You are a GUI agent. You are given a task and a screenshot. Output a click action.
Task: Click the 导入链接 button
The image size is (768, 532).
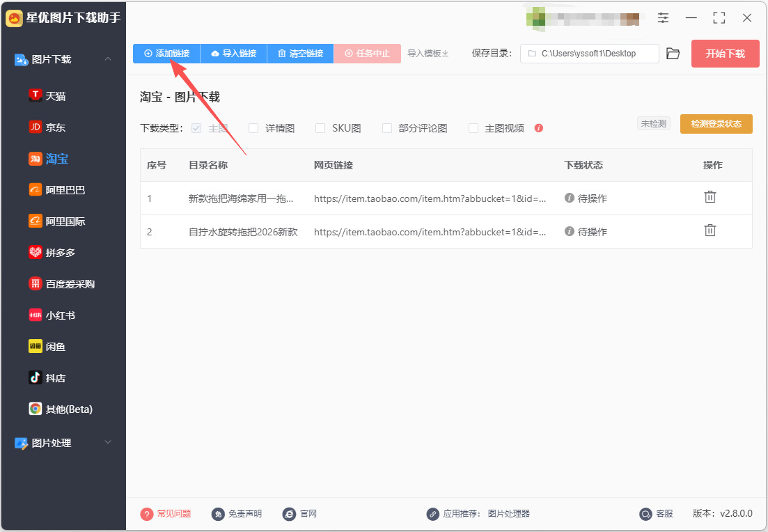pos(234,54)
